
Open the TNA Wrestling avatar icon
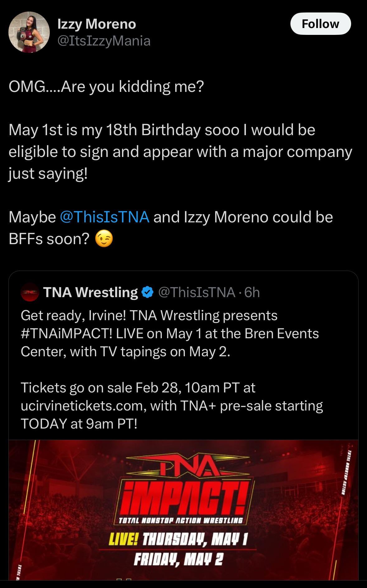tap(30, 292)
